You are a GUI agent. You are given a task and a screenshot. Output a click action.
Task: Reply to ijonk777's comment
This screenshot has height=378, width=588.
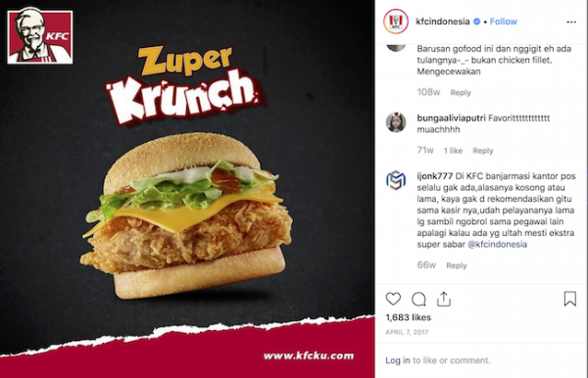pyautogui.click(x=457, y=265)
